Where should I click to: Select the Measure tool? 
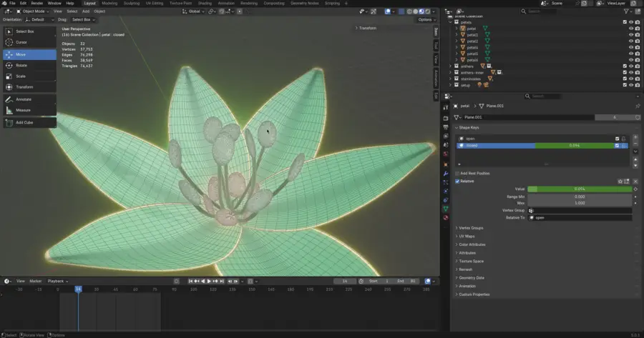tap(29, 110)
